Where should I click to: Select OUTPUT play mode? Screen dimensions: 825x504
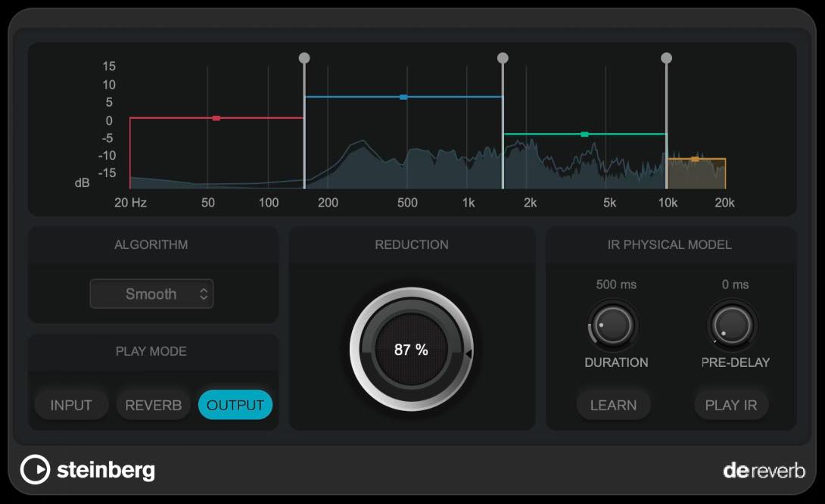(235, 405)
